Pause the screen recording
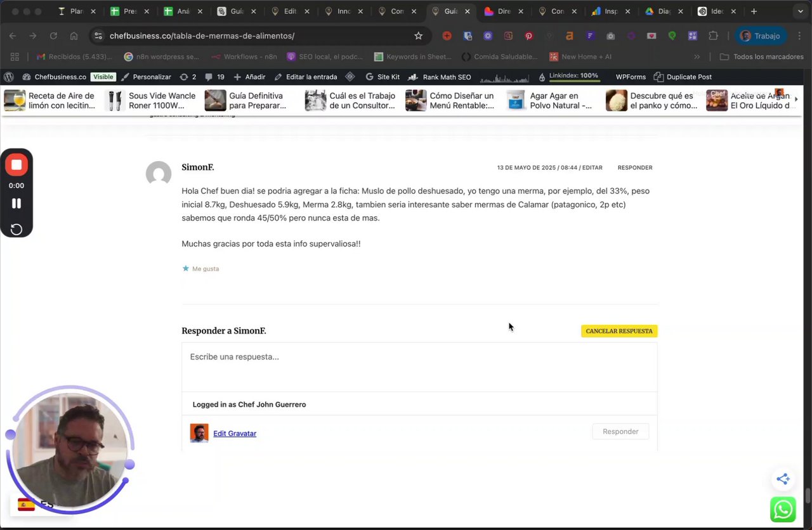This screenshot has height=530, width=812. pyautogui.click(x=16, y=204)
